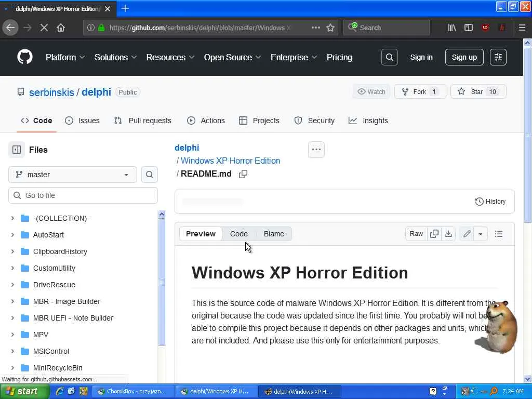The height and width of the screenshot is (399, 532).
Task: Switch to the Security tab
Action: point(314,121)
